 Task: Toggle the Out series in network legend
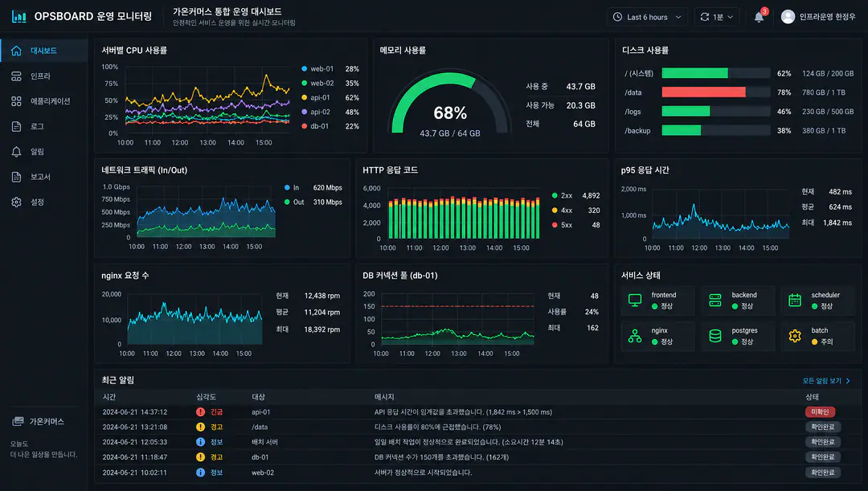click(x=313, y=202)
